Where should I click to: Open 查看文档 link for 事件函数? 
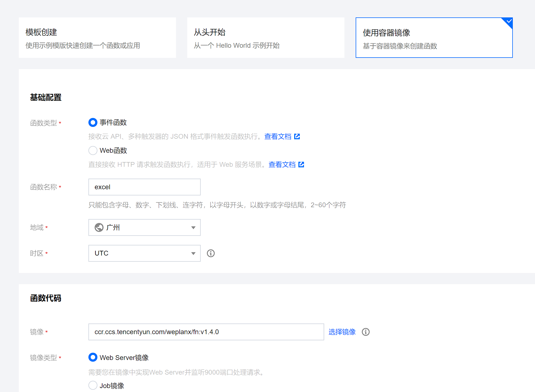point(278,136)
